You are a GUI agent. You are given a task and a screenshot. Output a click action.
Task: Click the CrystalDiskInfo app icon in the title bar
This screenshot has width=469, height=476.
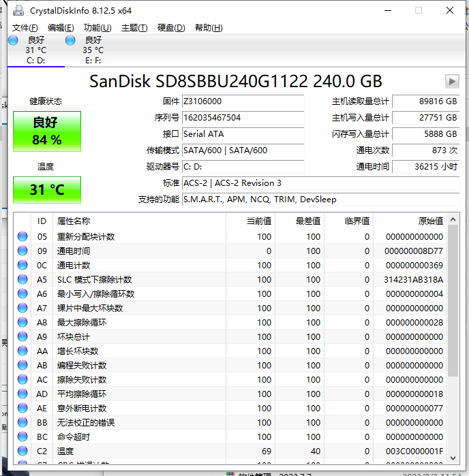[18, 11]
